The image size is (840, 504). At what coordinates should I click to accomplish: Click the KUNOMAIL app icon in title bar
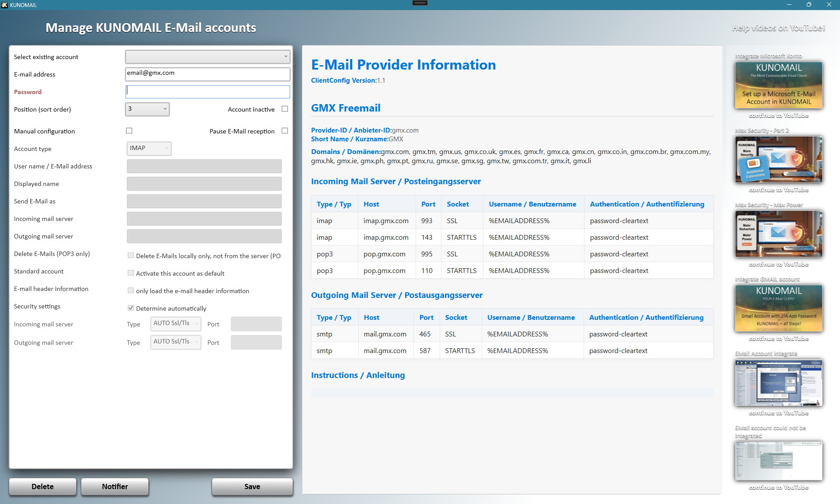coord(4,5)
